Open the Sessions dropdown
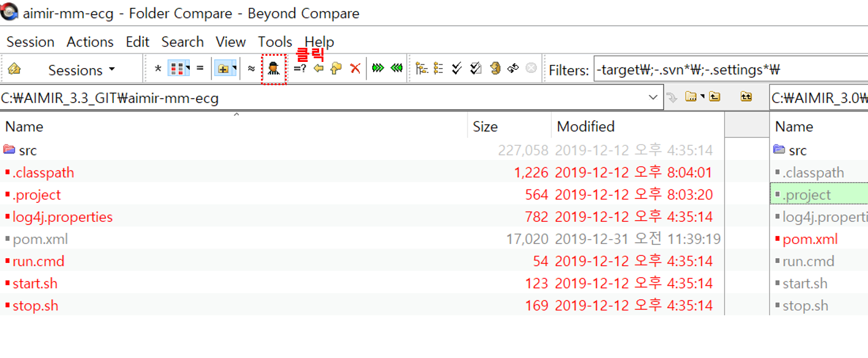868x358 pixels. coord(81,70)
